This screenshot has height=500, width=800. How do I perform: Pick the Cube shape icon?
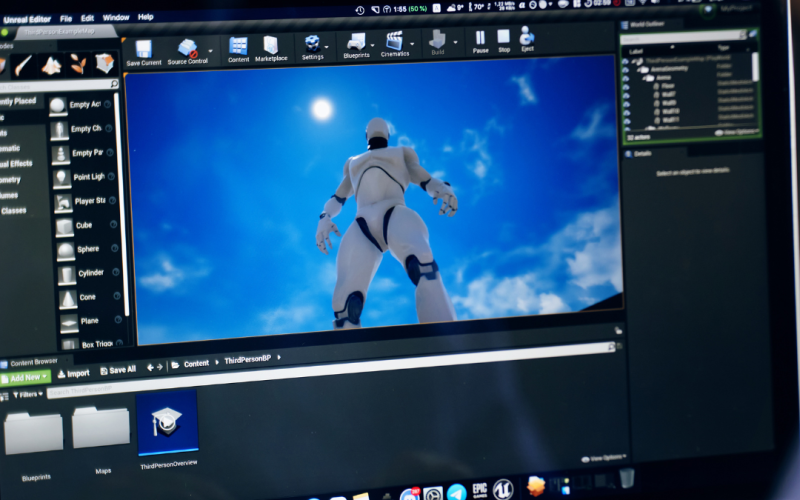64,227
